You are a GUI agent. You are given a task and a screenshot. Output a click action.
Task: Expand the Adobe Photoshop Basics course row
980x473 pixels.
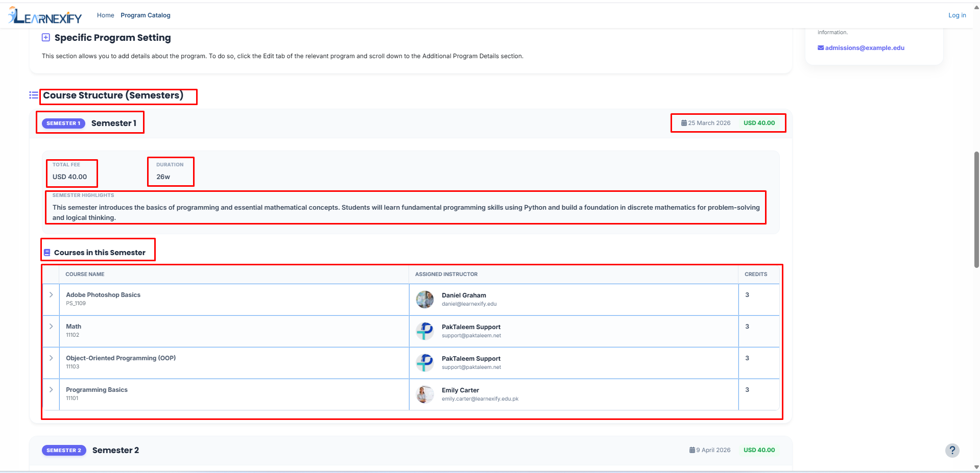(51, 295)
